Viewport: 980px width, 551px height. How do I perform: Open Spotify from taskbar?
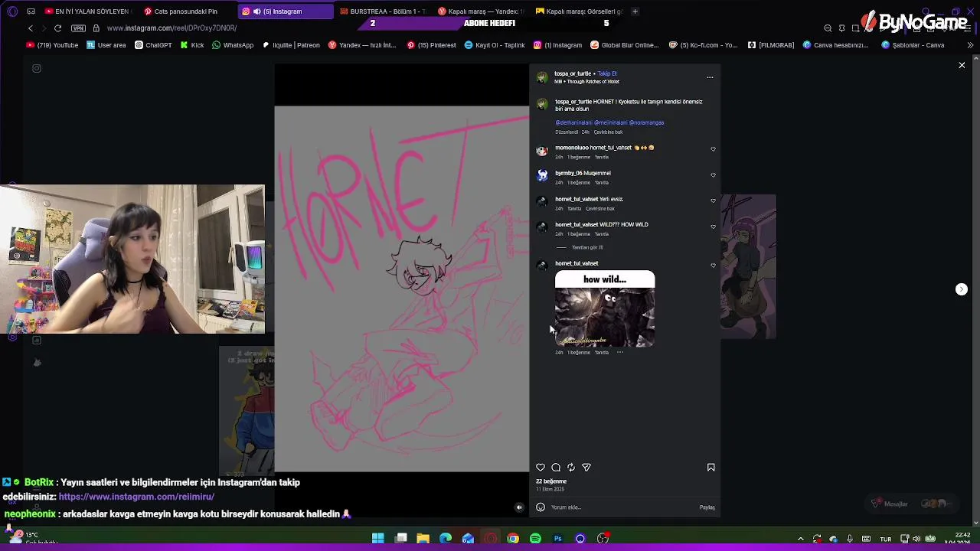click(535, 539)
